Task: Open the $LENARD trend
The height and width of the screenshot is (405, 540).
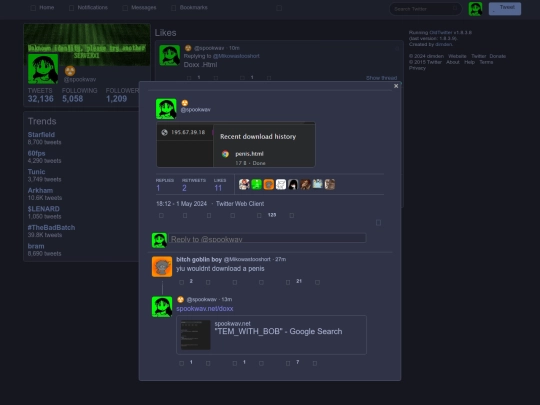Action: tap(43, 209)
